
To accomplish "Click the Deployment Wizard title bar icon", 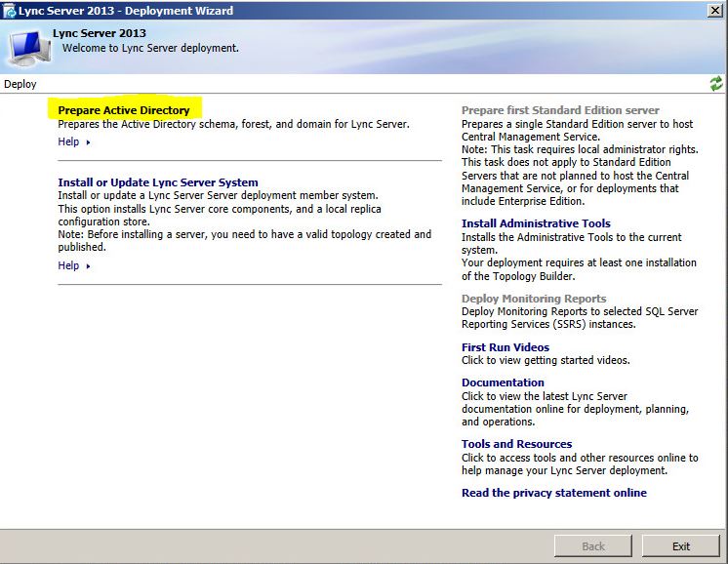I will click(x=10, y=11).
